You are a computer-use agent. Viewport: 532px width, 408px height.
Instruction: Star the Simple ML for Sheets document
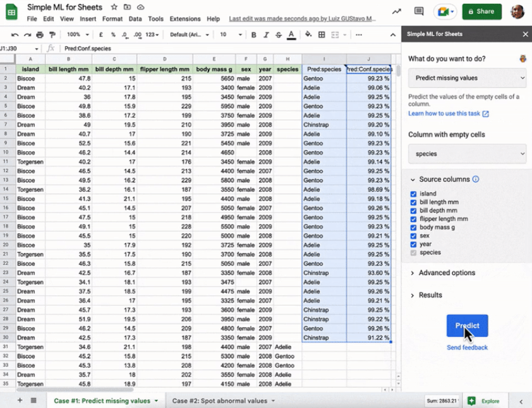pos(114,7)
